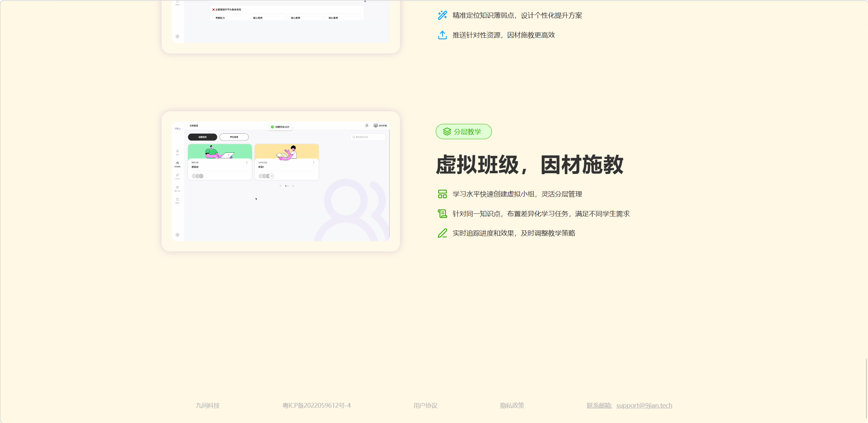Click the layers icon in 分层教学 badge

click(447, 132)
